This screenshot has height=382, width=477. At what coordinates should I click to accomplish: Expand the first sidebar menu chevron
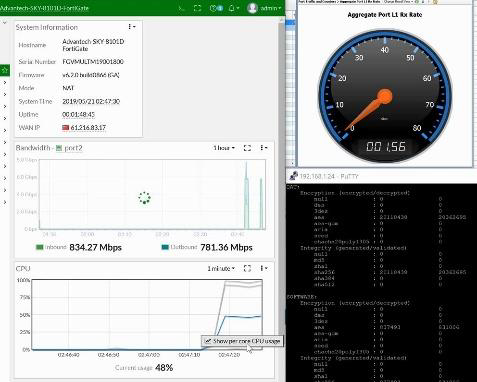5,82
